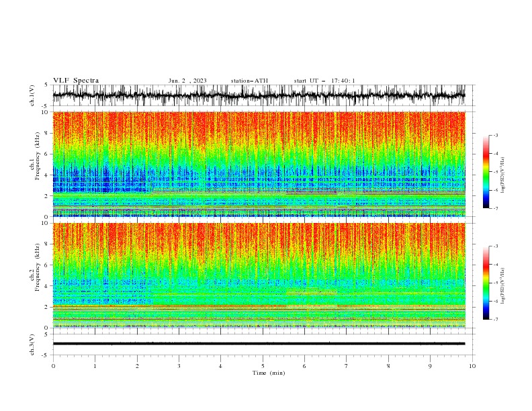This screenshot has width=532, height=411.
Task: Click the '6' frequency tick on ch.2 axis
Action: (48, 265)
